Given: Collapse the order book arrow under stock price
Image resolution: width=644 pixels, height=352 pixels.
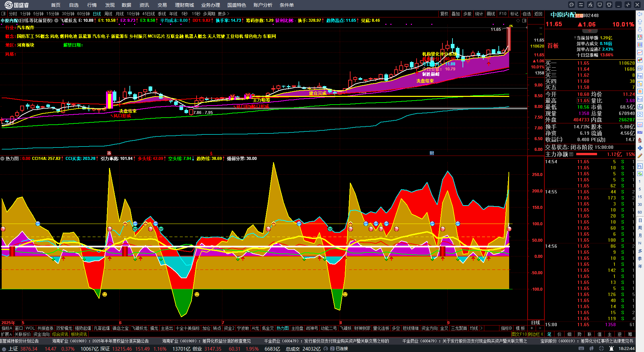Looking at the screenshot, I should coord(590,31).
